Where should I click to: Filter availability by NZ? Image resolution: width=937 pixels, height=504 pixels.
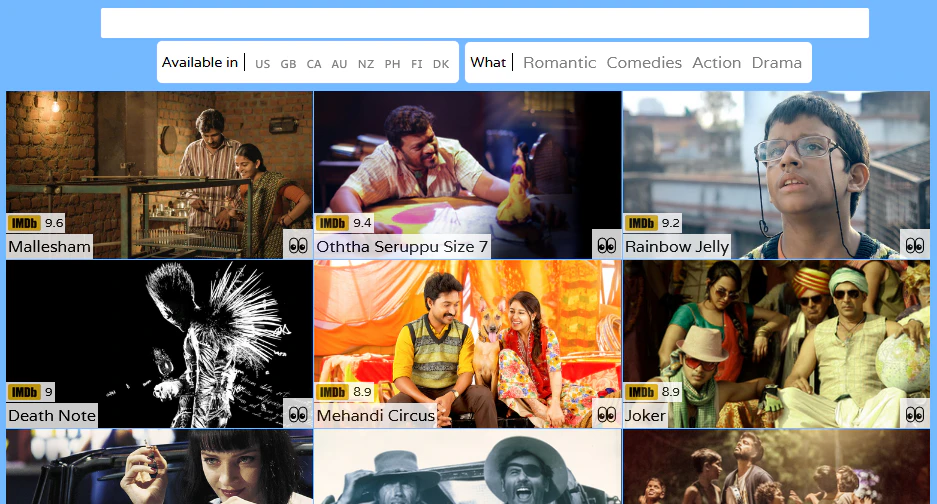tap(366, 64)
